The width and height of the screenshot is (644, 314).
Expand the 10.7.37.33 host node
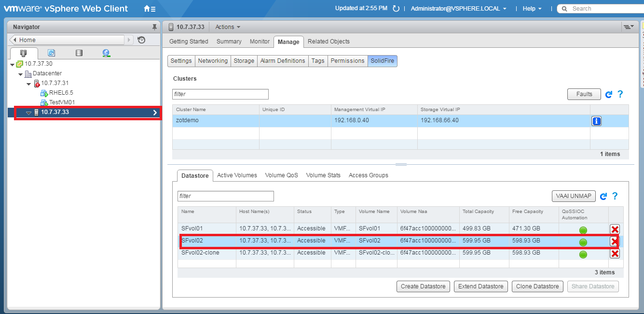pyautogui.click(x=28, y=113)
